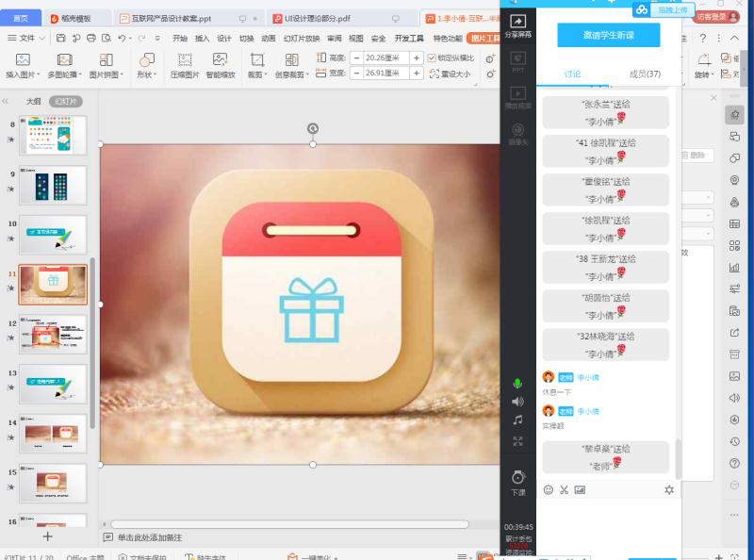Select slide 12 thumbnail in the panel
Screen dimensions: 754x560
(x=53, y=334)
